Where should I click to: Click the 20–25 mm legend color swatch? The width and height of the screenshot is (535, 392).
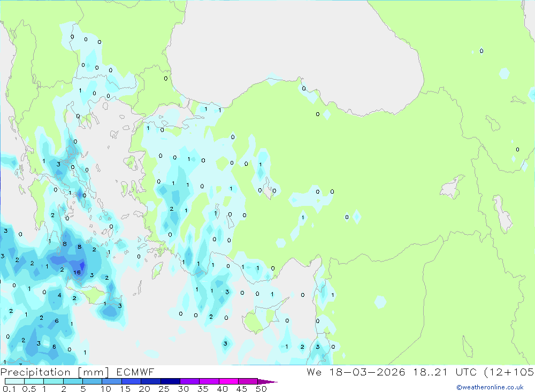coord(151,381)
